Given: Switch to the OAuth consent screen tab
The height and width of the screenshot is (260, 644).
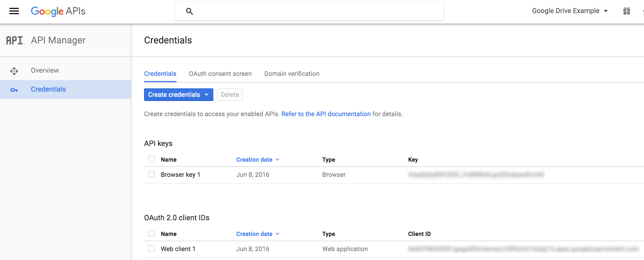Looking at the screenshot, I should click(x=220, y=74).
